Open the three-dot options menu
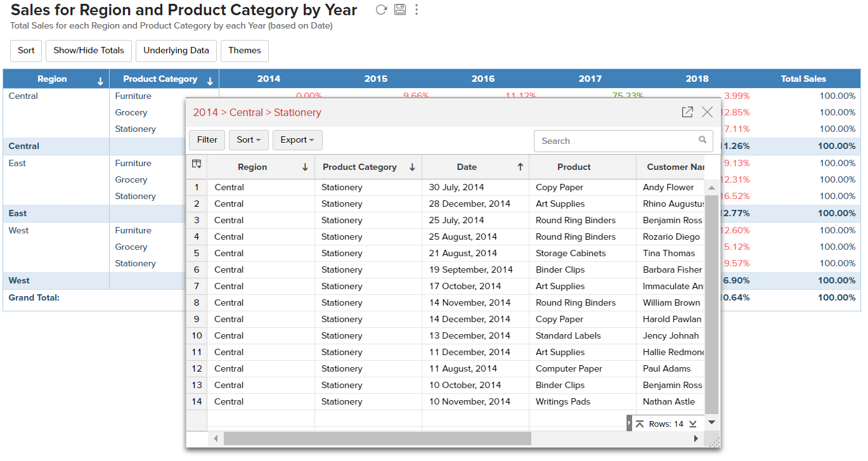Image resolution: width=868 pixels, height=461 pixels. [x=418, y=10]
